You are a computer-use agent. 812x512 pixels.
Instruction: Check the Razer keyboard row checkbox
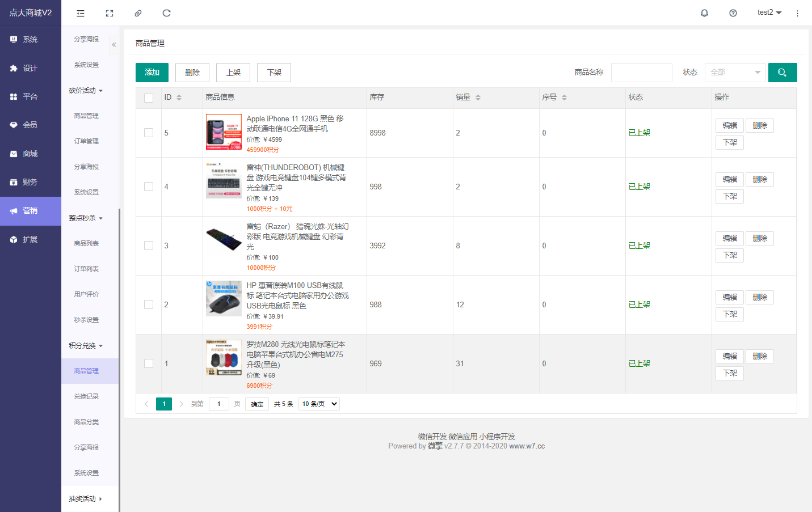tap(149, 246)
